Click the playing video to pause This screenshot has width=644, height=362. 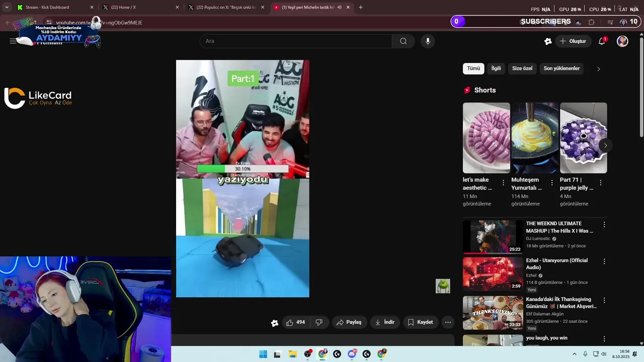point(243,178)
